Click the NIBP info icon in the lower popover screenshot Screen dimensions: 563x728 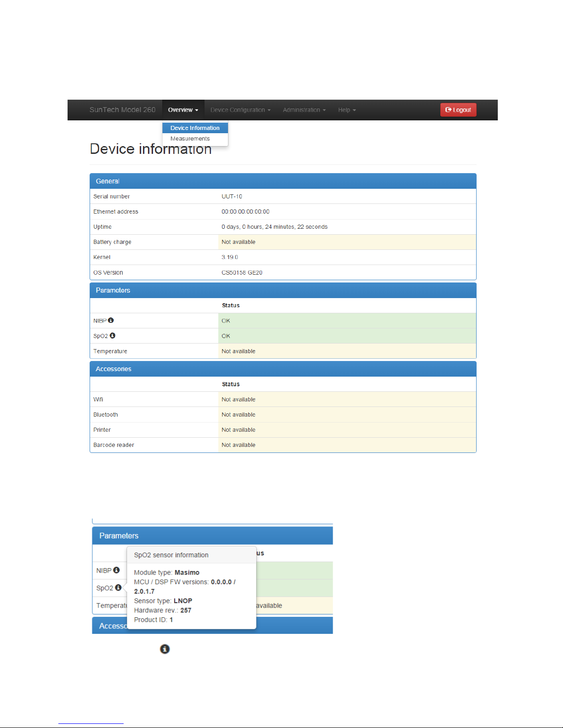(116, 570)
